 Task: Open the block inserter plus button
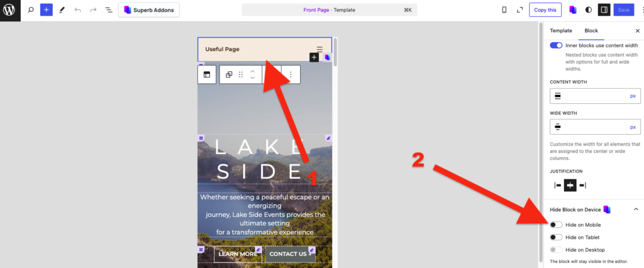pyautogui.click(x=47, y=10)
